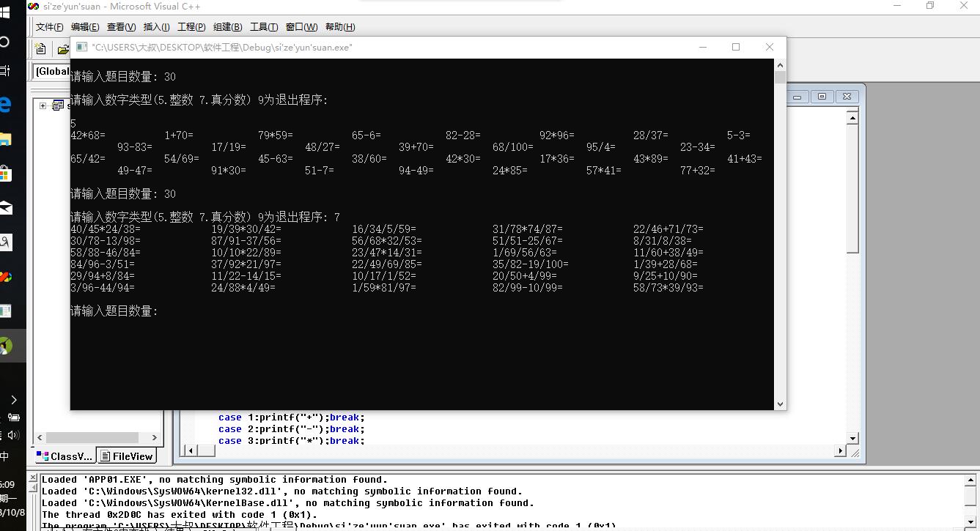Click the code editor vertical scrollbar thumb
Viewport: 980px width, 531px height.
(852, 189)
